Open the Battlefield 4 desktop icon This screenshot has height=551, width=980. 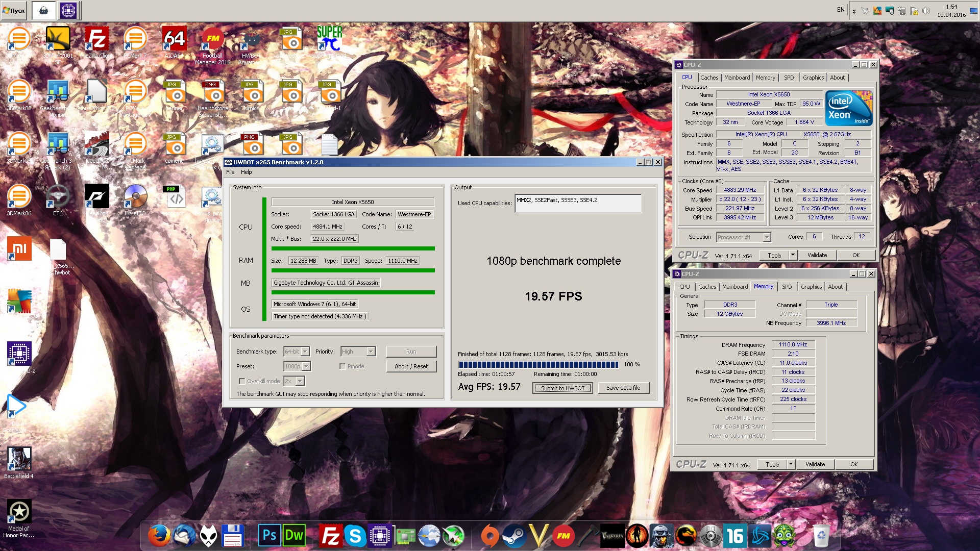point(19,459)
